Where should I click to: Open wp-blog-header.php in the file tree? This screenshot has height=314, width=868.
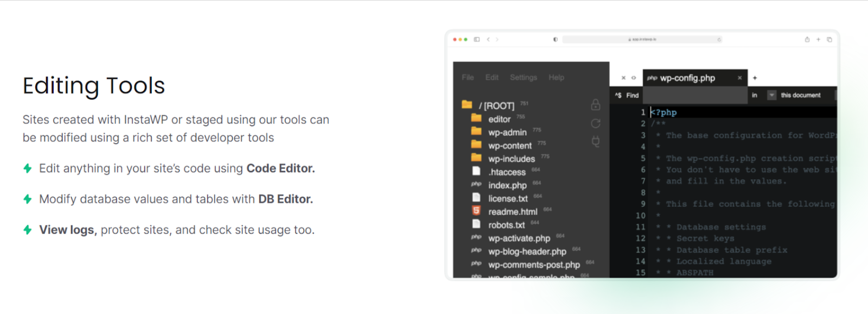pos(527,252)
